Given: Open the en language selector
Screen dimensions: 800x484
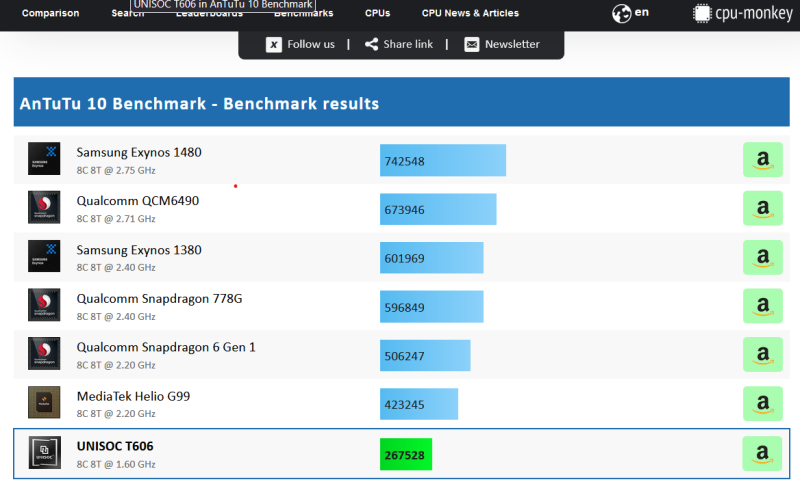Looking at the screenshot, I should (x=642, y=12).
